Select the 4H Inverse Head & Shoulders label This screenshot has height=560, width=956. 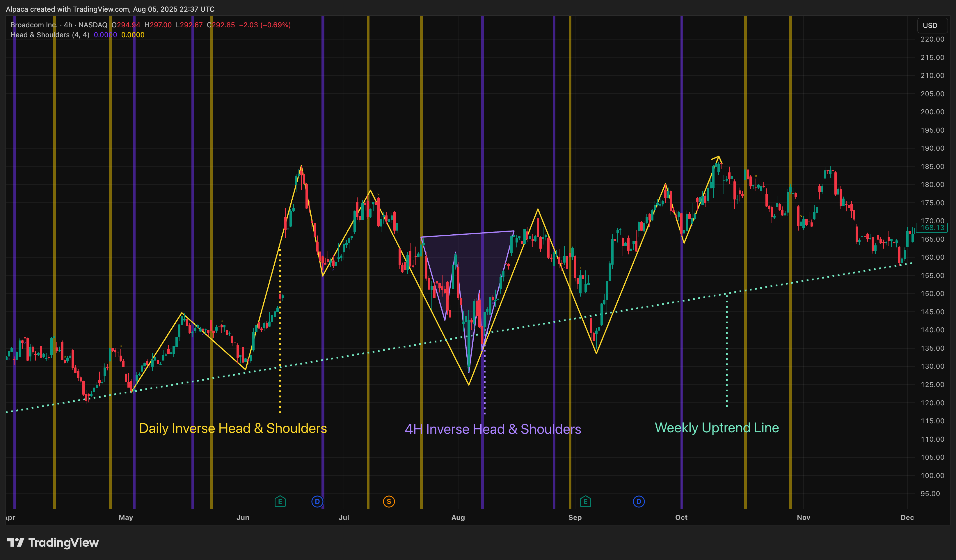[x=493, y=429]
